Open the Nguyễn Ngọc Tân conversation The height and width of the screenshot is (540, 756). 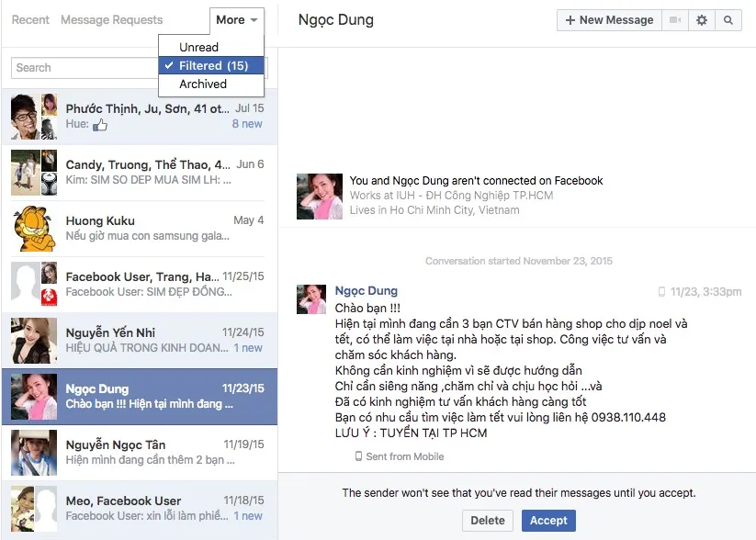coord(140,453)
